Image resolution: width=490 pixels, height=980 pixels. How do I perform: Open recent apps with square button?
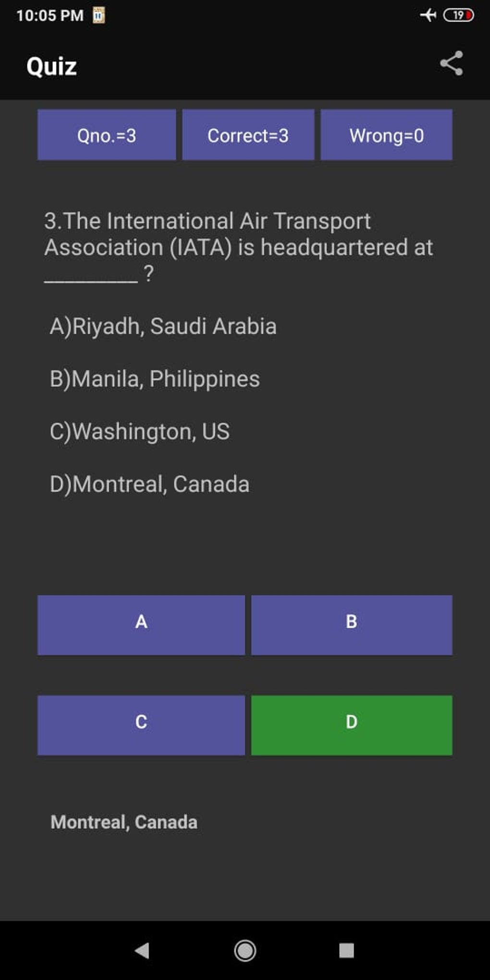(346, 950)
